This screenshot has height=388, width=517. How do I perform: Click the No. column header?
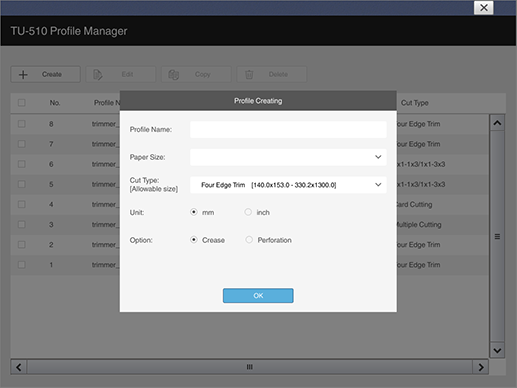click(x=55, y=103)
